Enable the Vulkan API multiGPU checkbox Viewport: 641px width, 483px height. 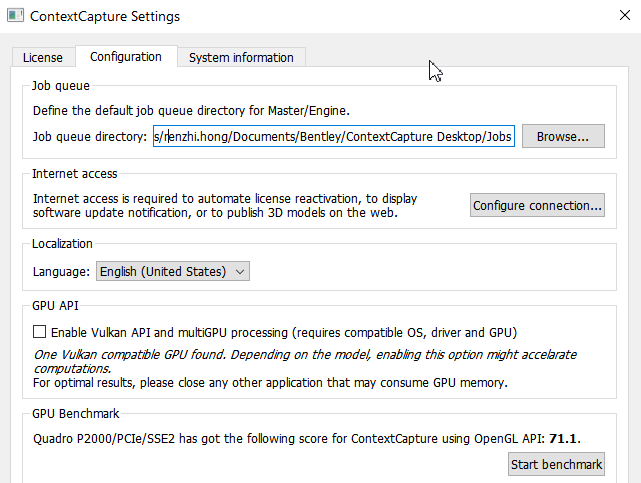click(x=39, y=332)
